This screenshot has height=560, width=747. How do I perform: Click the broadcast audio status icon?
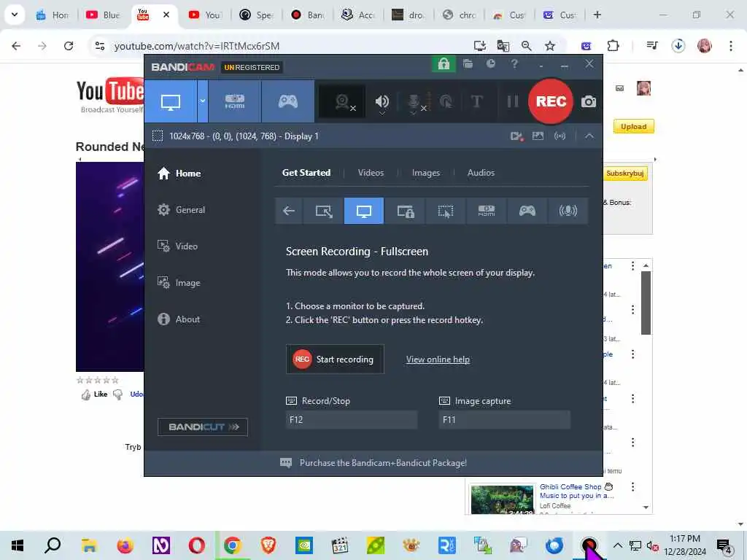click(x=560, y=136)
